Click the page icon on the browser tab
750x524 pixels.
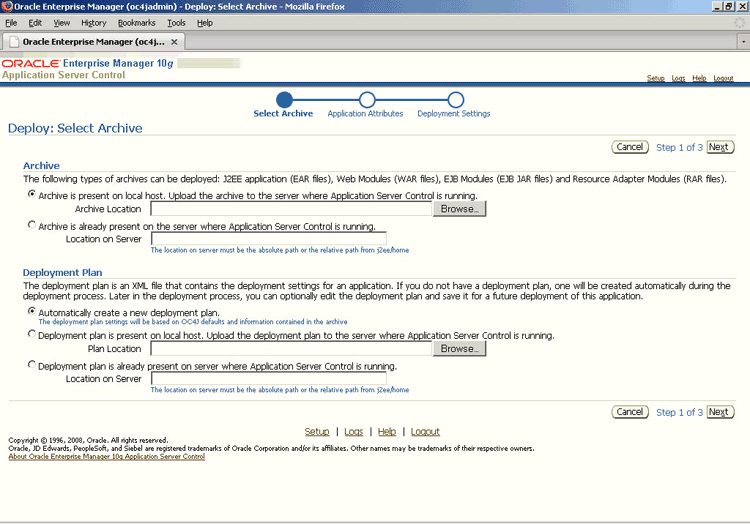[14, 42]
